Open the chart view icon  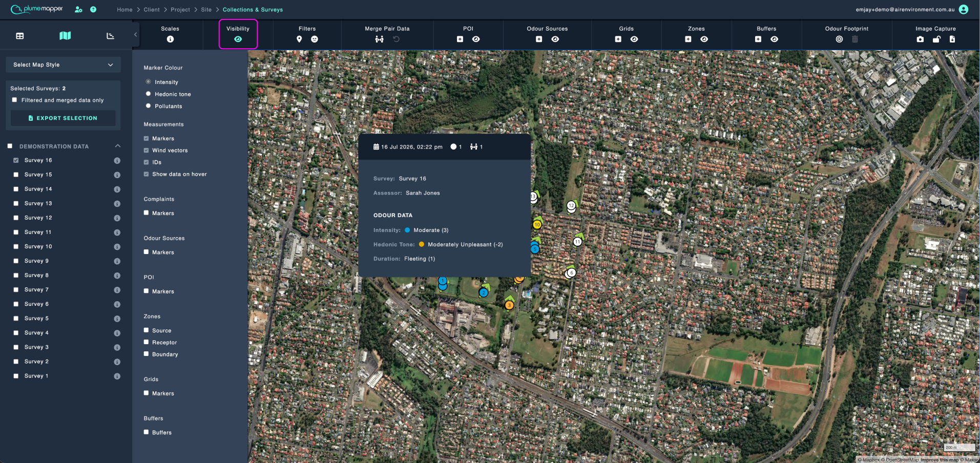pyautogui.click(x=110, y=36)
